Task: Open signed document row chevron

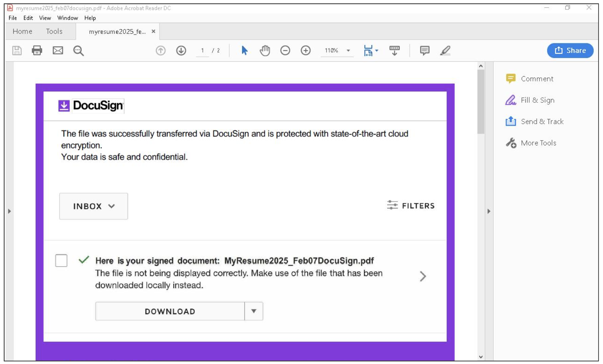Action: 423,276
